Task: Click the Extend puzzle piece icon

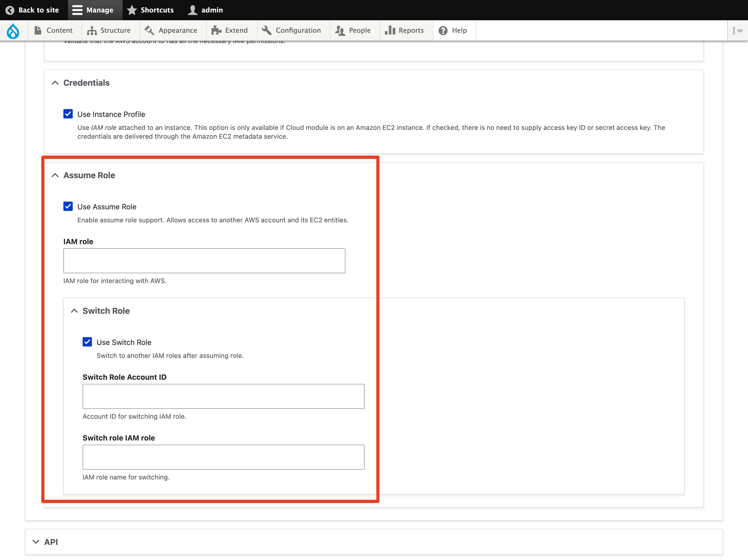Action: point(216,30)
